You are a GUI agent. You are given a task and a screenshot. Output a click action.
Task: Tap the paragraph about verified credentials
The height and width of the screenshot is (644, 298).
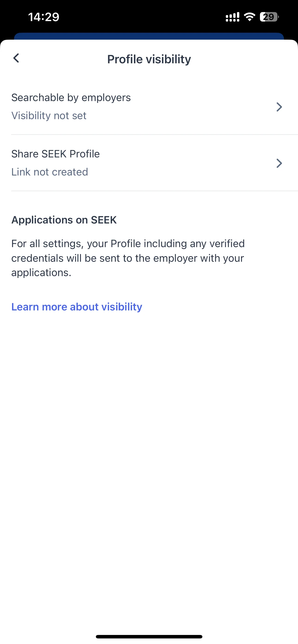[x=128, y=258]
